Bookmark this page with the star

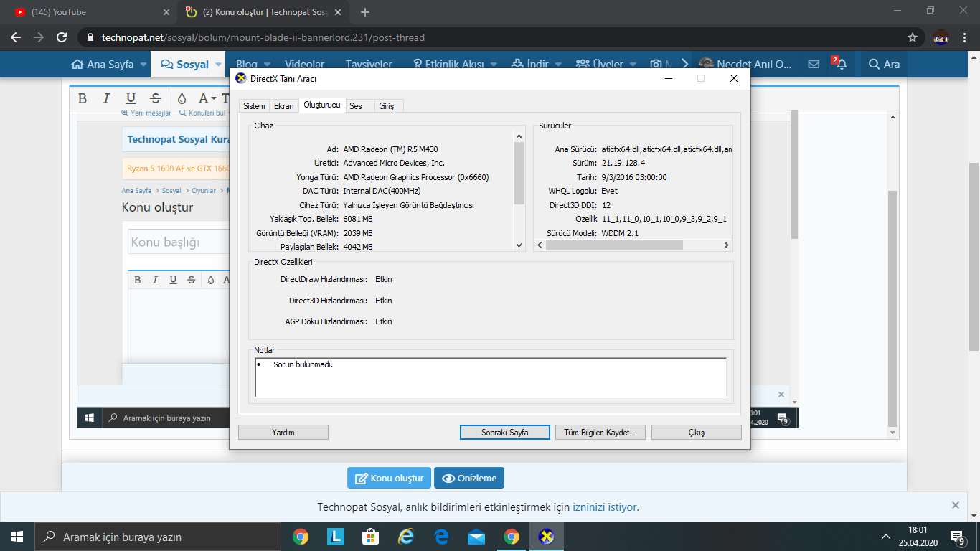click(x=913, y=37)
